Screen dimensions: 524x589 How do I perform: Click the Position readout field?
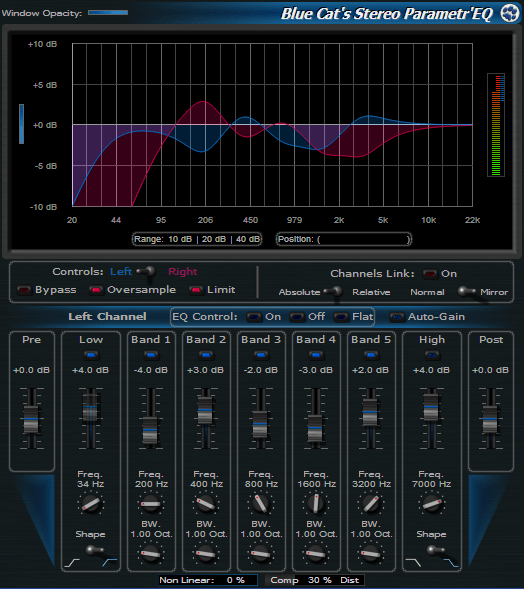(344, 239)
